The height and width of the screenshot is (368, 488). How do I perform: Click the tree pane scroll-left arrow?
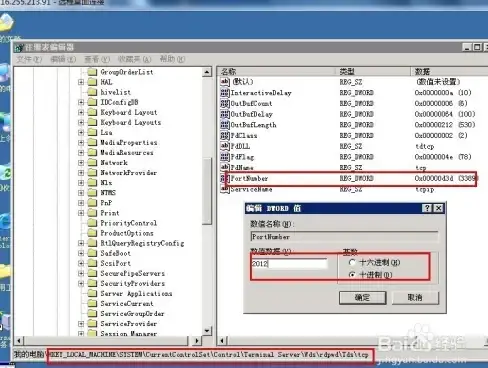coord(19,341)
